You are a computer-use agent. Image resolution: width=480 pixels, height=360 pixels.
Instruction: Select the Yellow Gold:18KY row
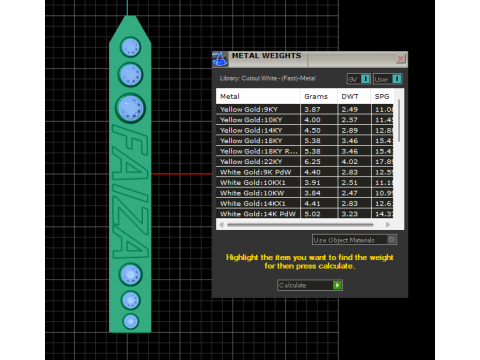[x=305, y=141]
